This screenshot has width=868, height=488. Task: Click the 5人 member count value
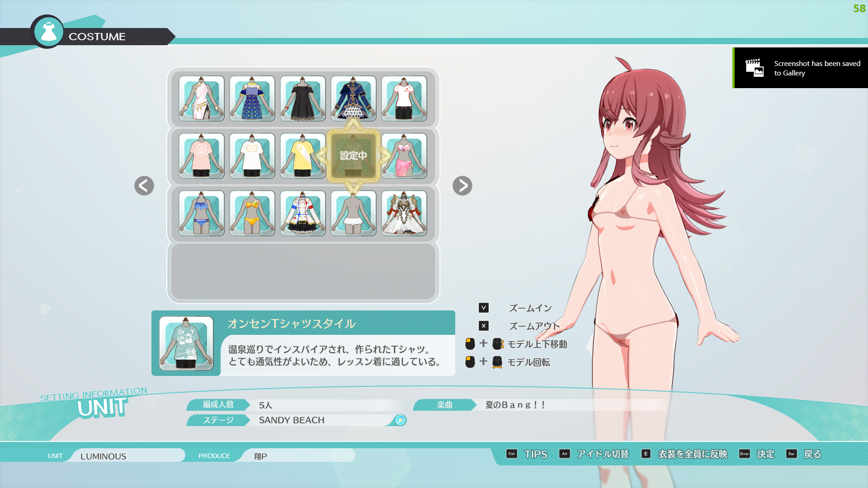(265, 405)
